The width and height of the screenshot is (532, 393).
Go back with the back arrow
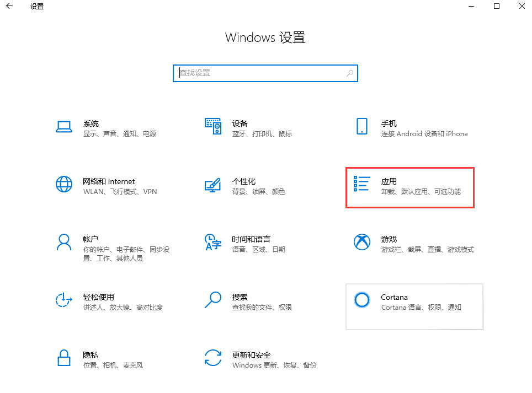click(x=9, y=6)
